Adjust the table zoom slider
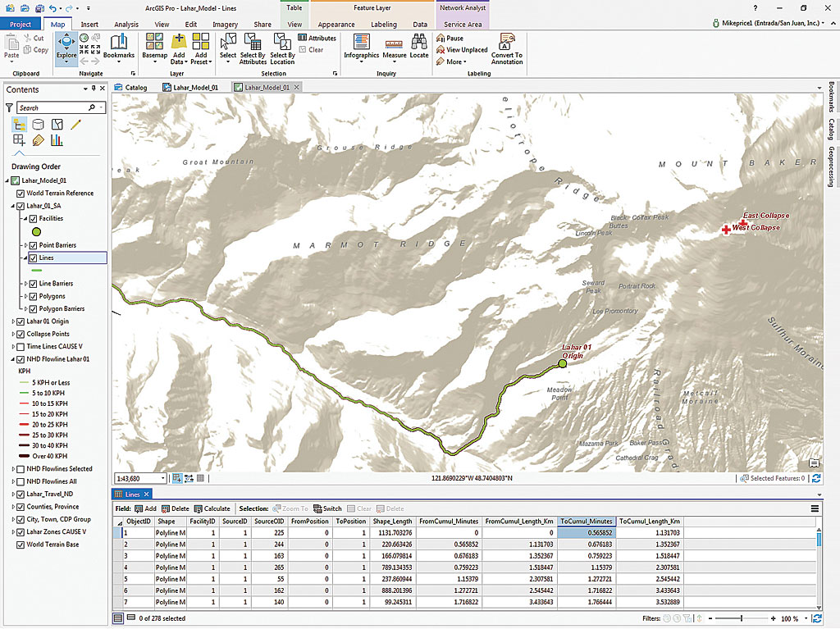The width and height of the screenshot is (840, 629). [x=742, y=618]
